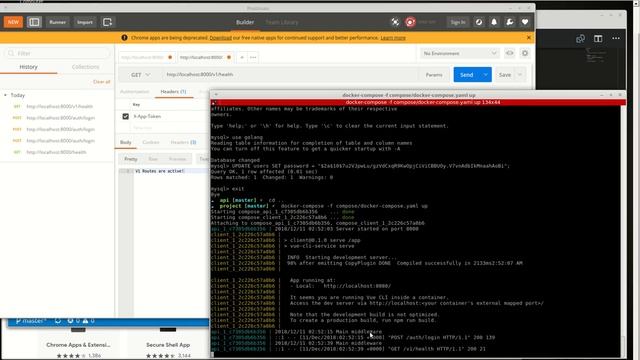Switch to the Builder tab
The image size is (640, 360).
245,22
